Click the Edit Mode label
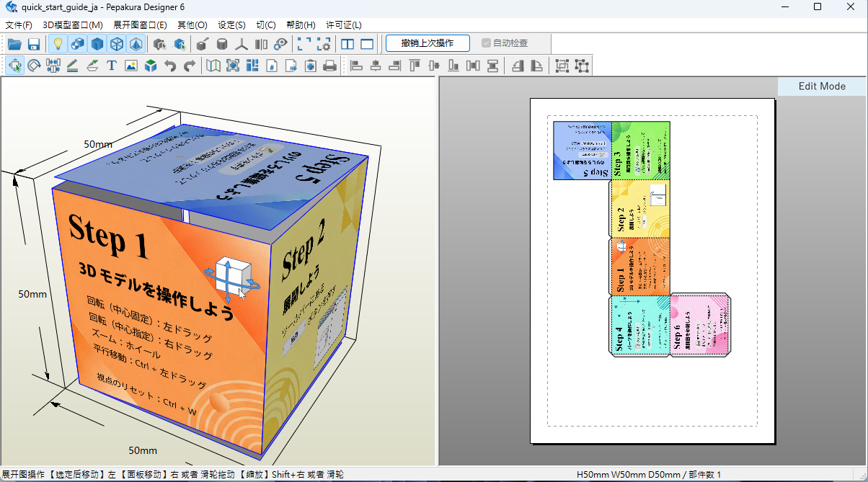The width and height of the screenshot is (868, 482). 822,86
